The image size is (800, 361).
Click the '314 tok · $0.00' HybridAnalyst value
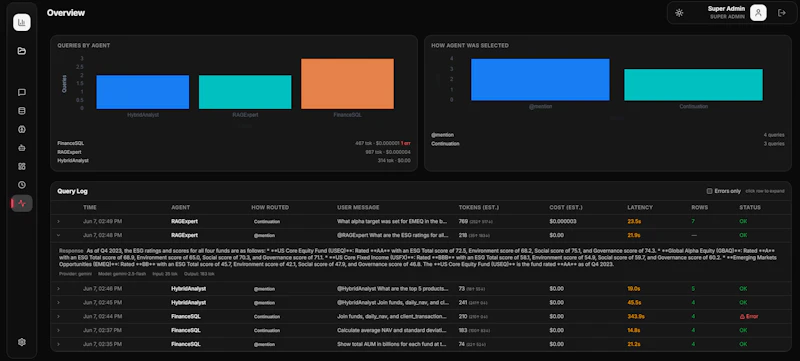point(394,161)
